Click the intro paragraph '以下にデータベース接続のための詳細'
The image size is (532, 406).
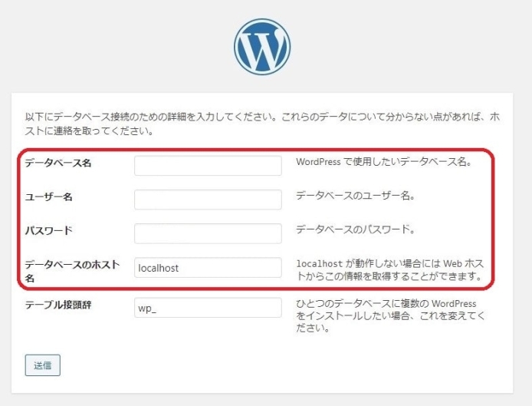point(262,124)
